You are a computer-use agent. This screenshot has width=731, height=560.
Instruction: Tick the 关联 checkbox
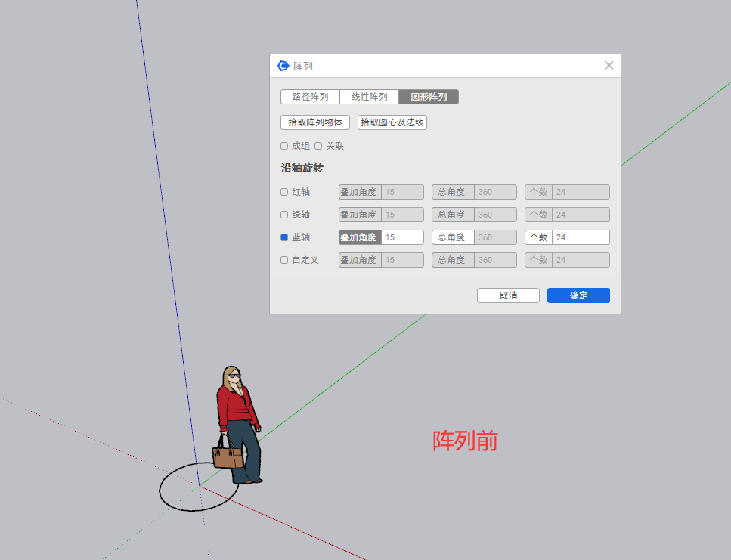click(x=318, y=146)
